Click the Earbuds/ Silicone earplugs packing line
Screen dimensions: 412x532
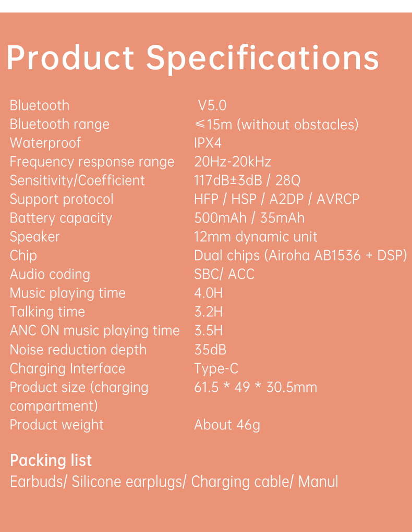point(174,481)
